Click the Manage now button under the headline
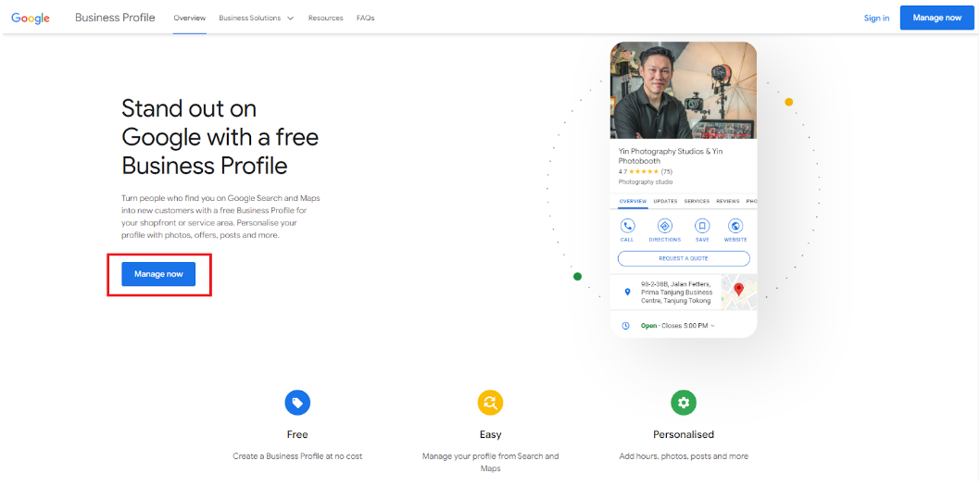The image size is (980, 486). (x=158, y=274)
